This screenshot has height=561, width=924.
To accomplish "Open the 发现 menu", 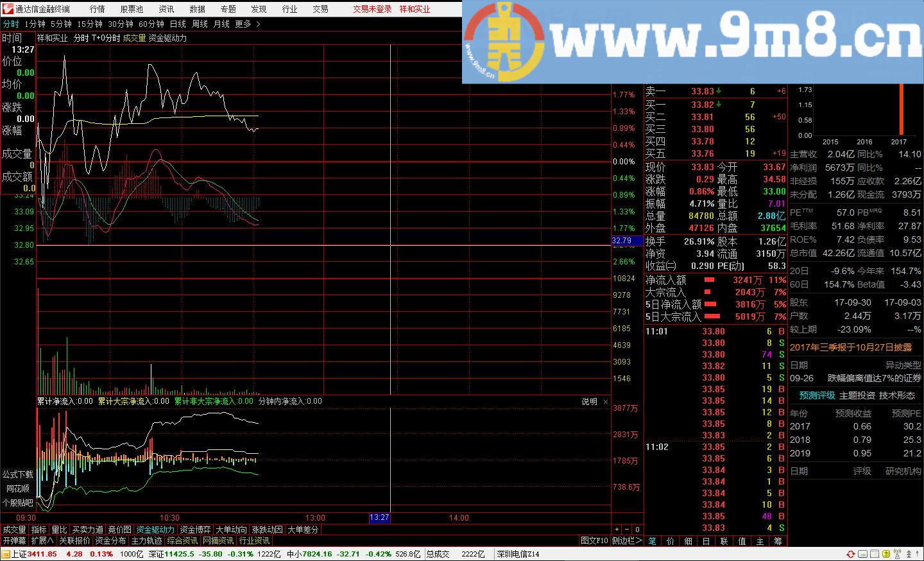I will click(259, 9).
